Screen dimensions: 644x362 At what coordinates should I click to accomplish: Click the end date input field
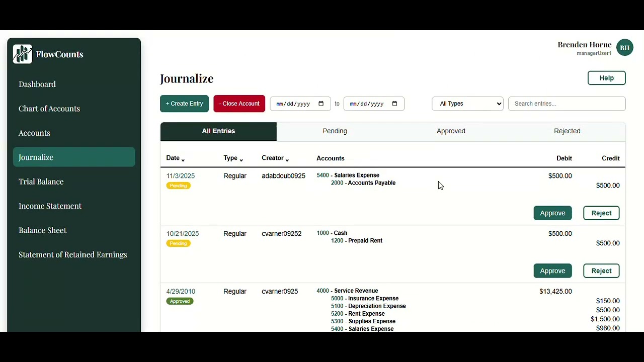point(374,104)
